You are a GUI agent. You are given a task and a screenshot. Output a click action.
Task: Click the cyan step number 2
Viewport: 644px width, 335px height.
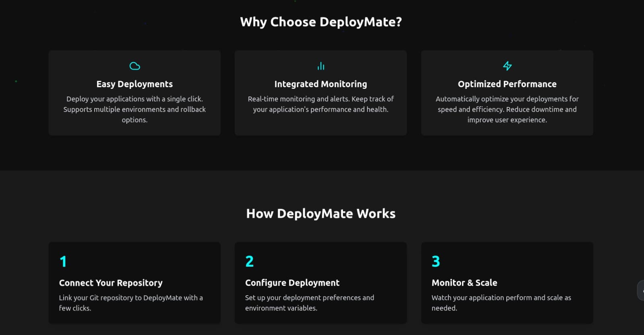[250, 261]
